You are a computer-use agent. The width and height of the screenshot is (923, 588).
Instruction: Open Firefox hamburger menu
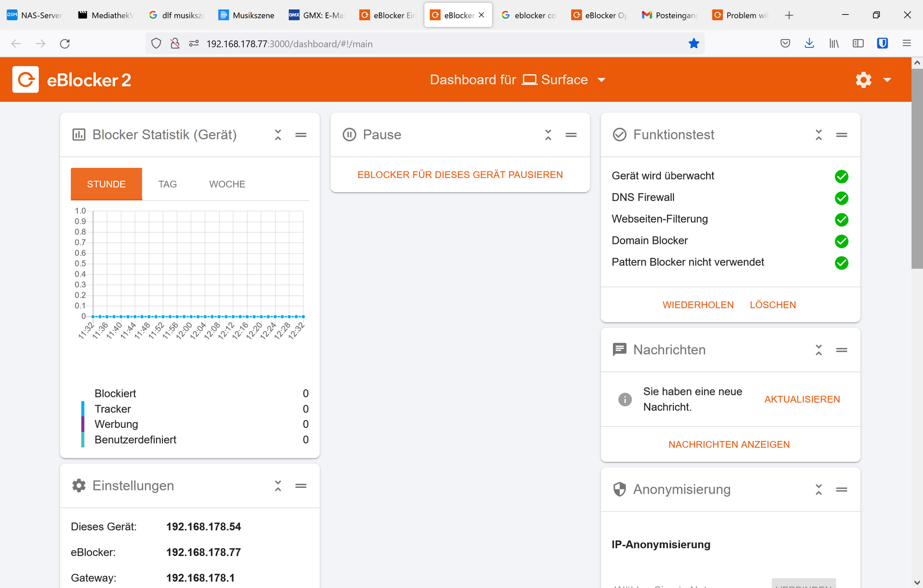(x=907, y=44)
